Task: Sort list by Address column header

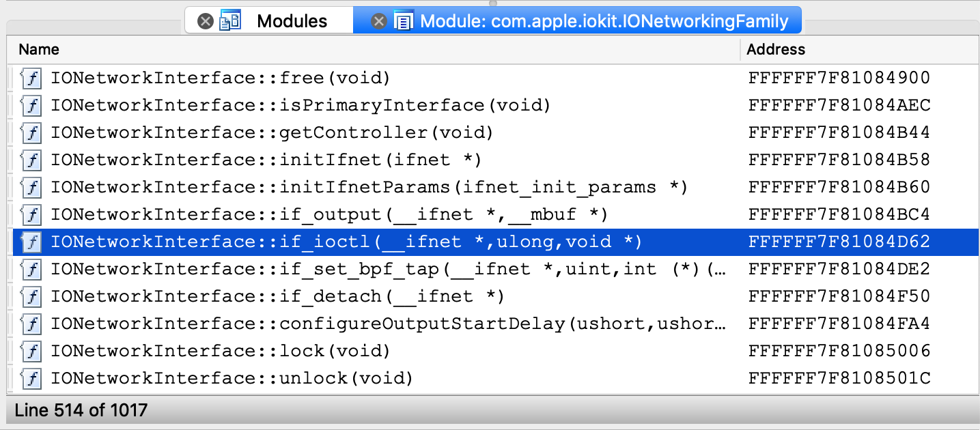Action: (776, 50)
